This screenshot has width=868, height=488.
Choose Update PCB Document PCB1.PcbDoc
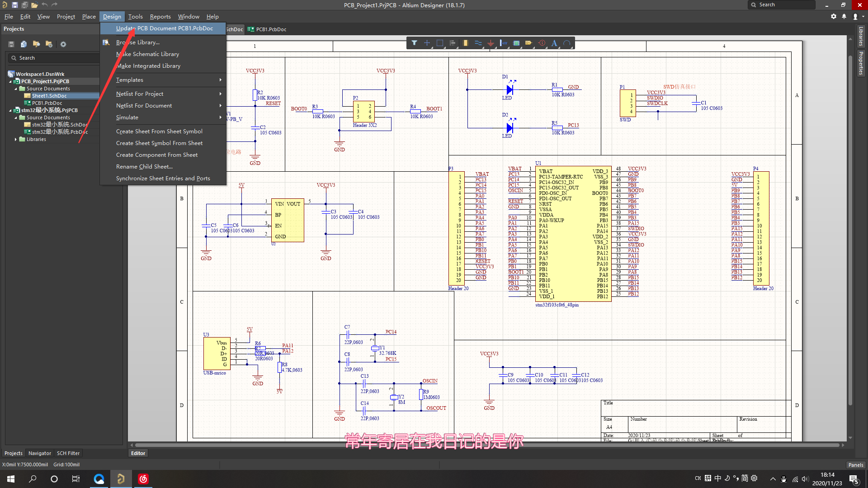click(x=163, y=28)
